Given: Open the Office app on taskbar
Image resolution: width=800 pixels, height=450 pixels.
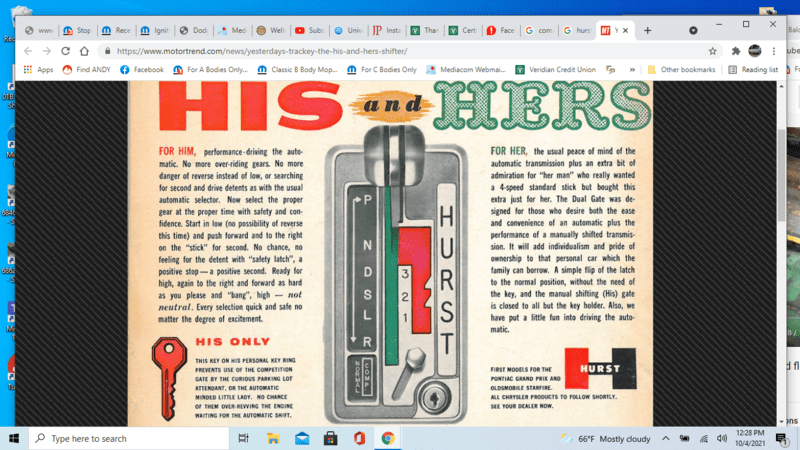Looking at the screenshot, I should [359, 438].
